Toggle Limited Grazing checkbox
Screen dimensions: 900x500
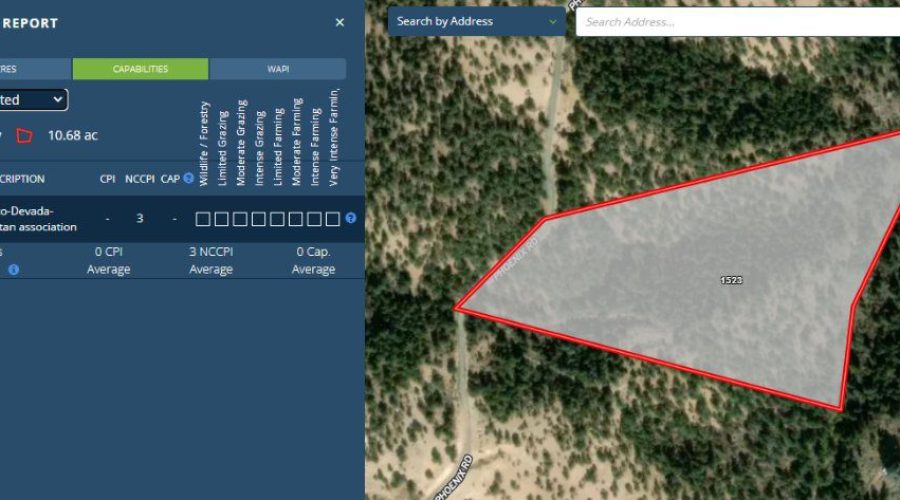(x=222, y=219)
